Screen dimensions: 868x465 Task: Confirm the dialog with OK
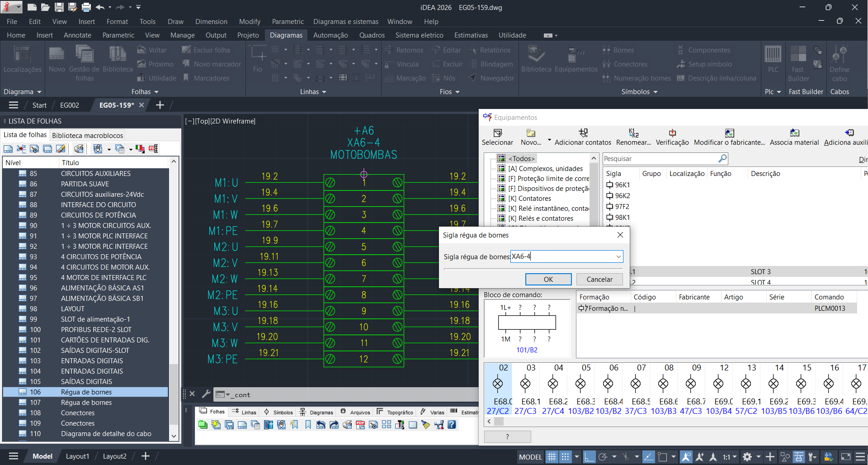[x=548, y=279]
